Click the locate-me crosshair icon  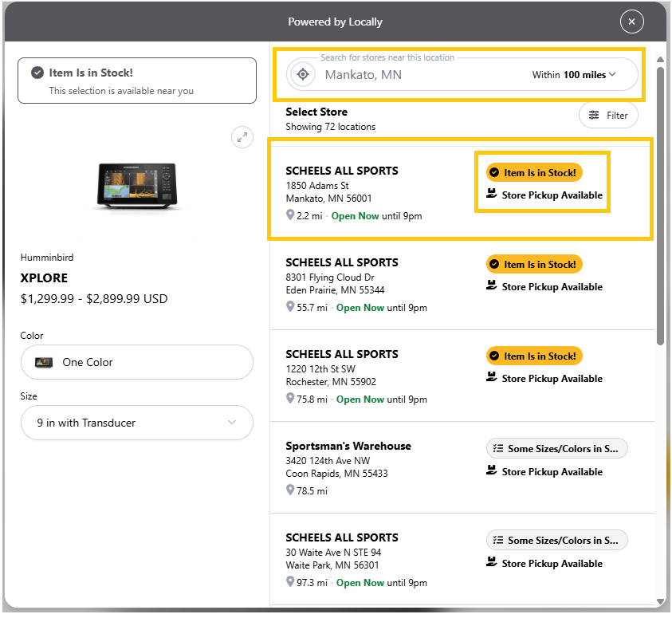[x=303, y=75]
